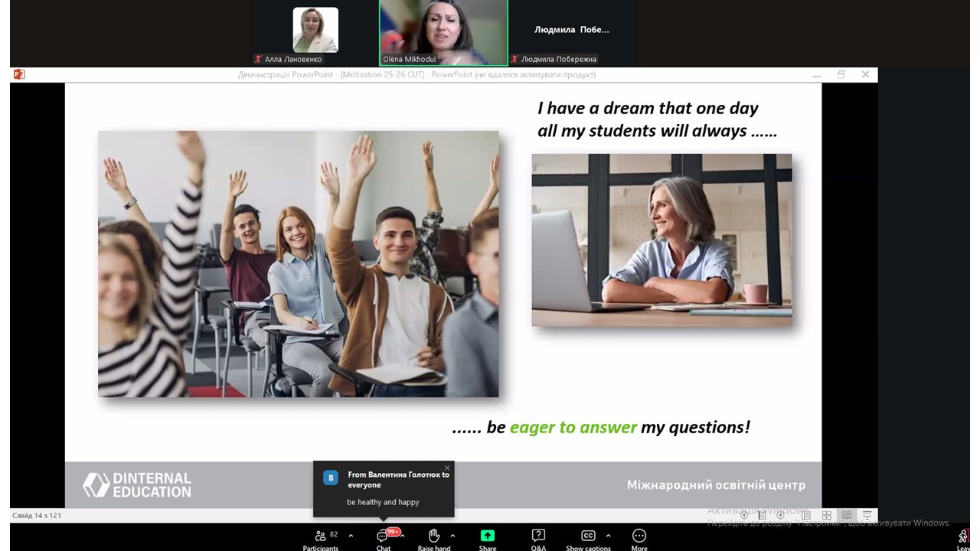Close the chat notification popup
This screenshot has height=551, width=980.
(447, 468)
